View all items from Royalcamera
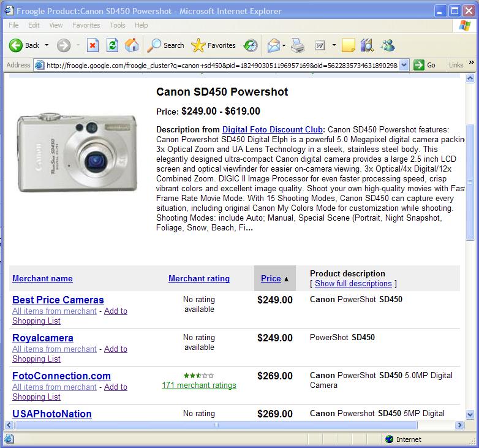479x448 pixels. click(55, 349)
